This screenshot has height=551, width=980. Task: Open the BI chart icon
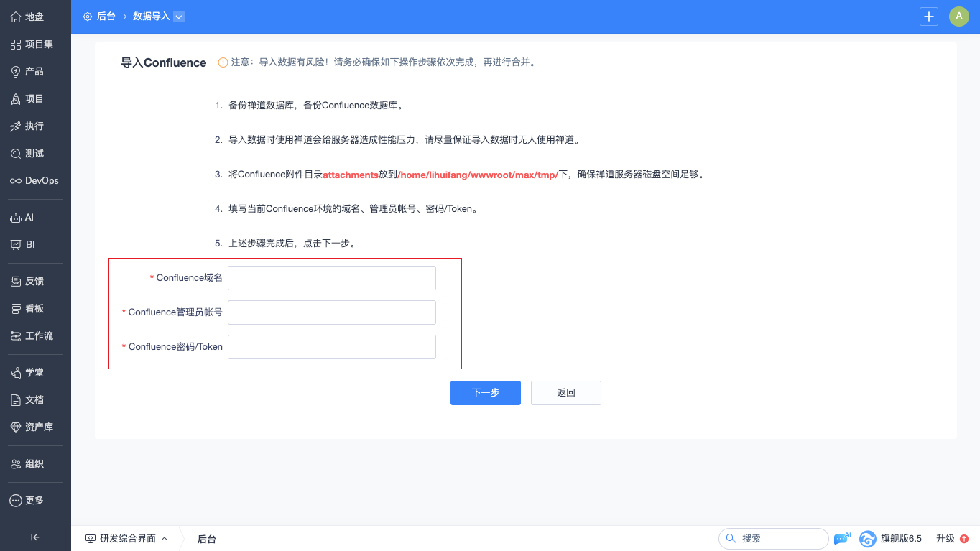(x=16, y=244)
